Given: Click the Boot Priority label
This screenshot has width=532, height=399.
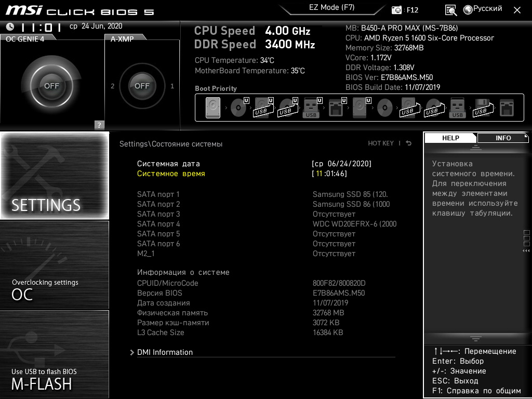Looking at the screenshot, I should (216, 88).
